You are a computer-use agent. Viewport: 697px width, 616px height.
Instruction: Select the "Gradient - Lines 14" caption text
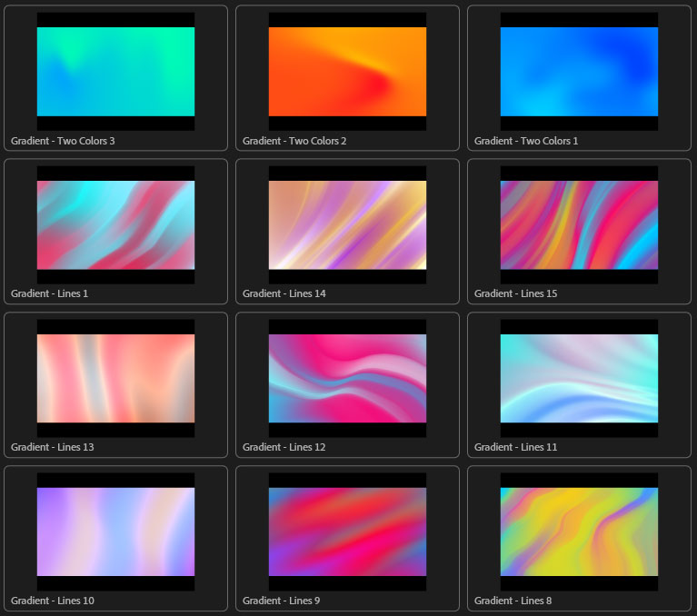coord(284,293)
